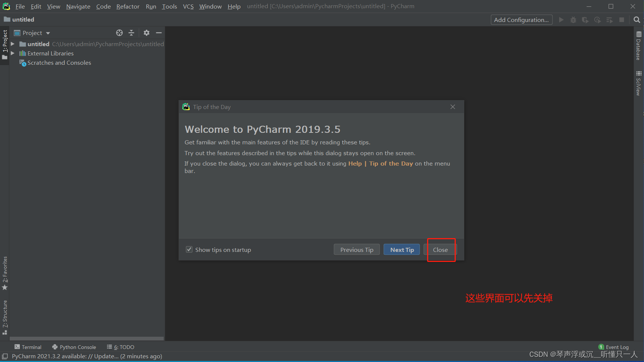The height and width of the screenshot is (362, 644).
Task: Open the Help menu
Action: [x=234, y=6]
